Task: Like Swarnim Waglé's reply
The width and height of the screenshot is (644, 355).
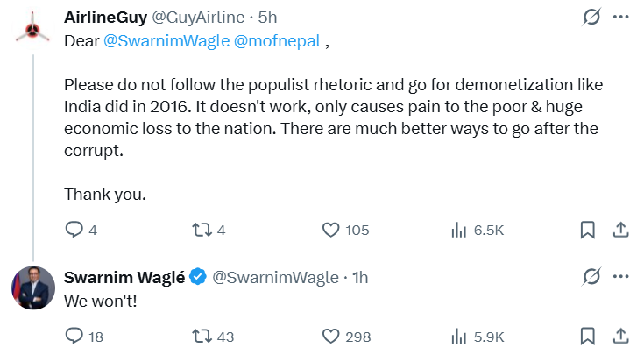Action: pyautogui.click(x=330, y=336)
